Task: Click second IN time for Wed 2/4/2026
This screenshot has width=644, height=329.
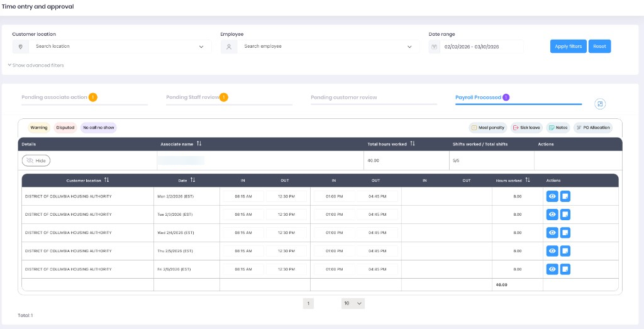Action: (335, 233)
